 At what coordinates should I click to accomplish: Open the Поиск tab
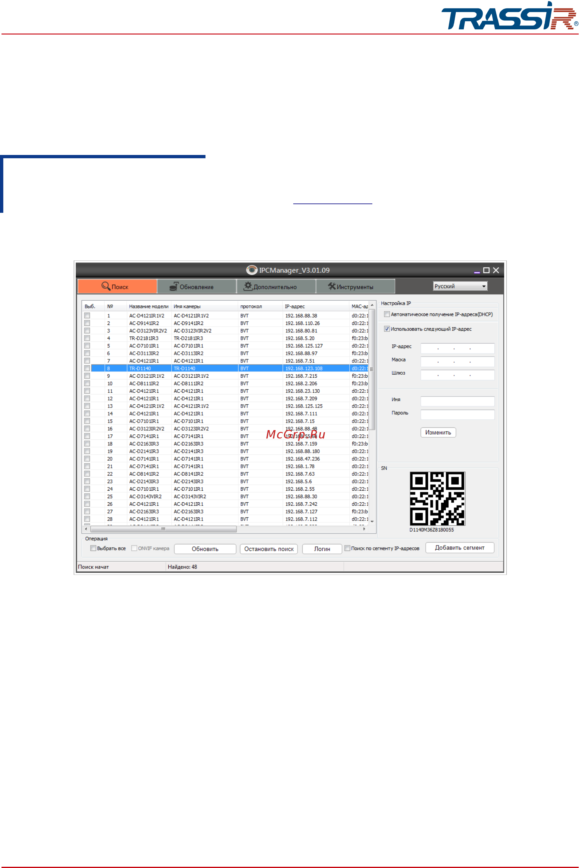pos(117,287)
